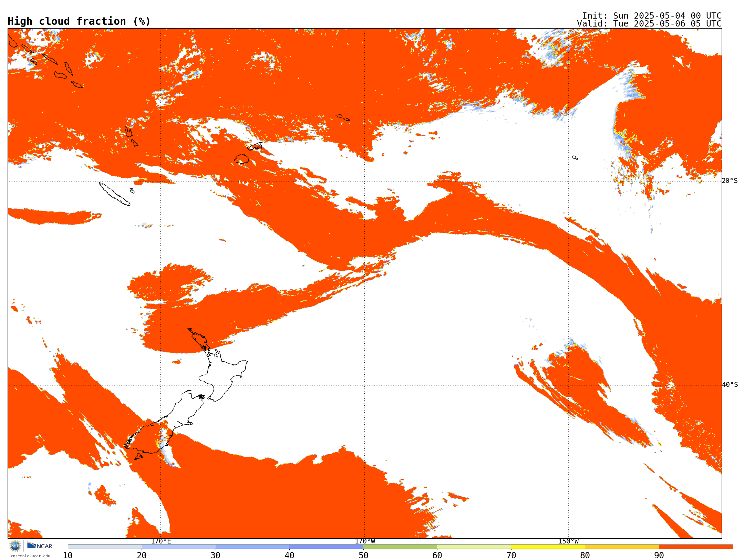Click the colorbar tick label 40
This screenshot has height=560, width=744.
289,556
